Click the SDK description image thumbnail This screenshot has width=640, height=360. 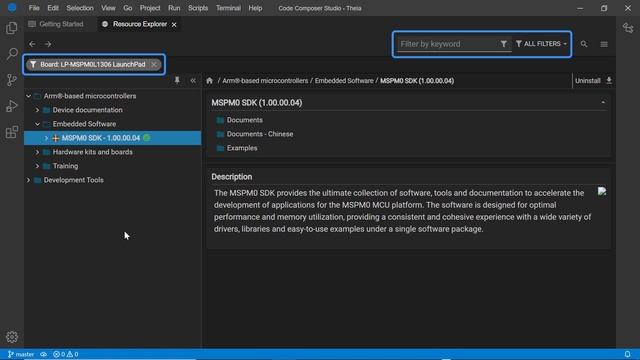(602, 191)
